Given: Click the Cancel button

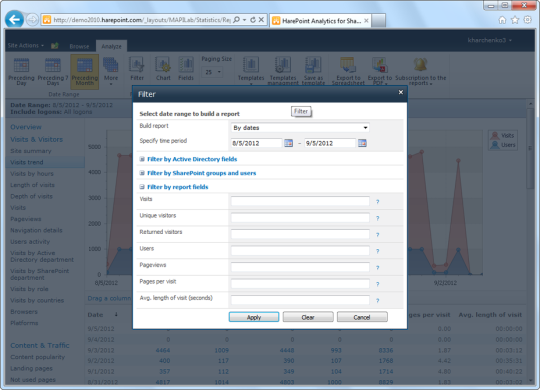Looking at the screenshot, I should [x=362, y=317].
